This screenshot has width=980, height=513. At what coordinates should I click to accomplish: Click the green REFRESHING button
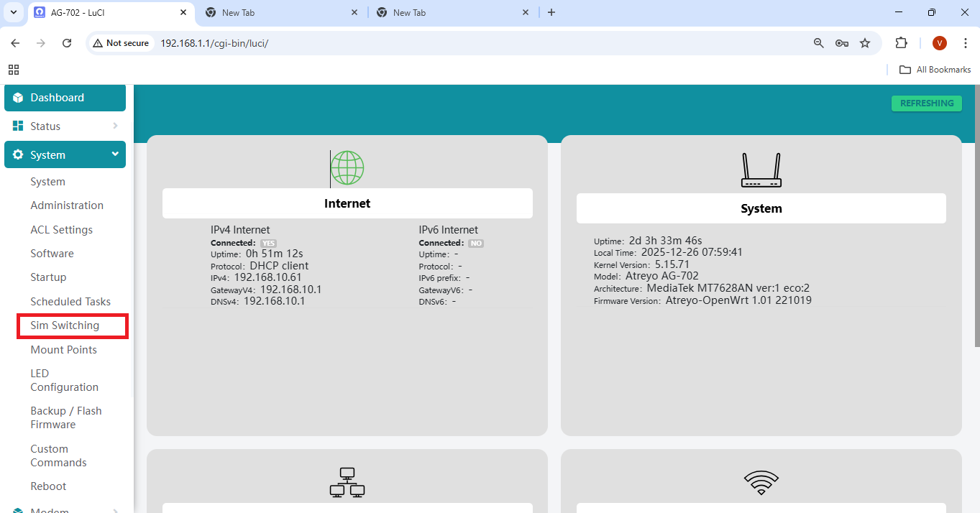click(927, 103)
